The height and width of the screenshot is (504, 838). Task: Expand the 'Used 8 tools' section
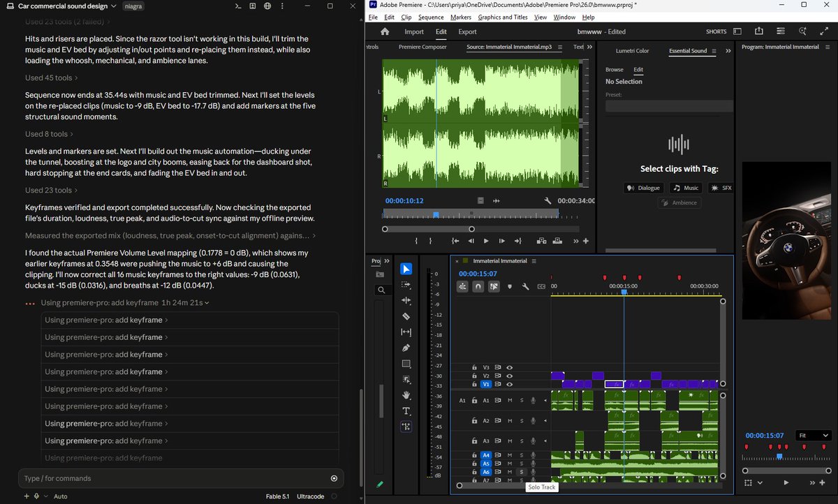[x=47, y=134]
